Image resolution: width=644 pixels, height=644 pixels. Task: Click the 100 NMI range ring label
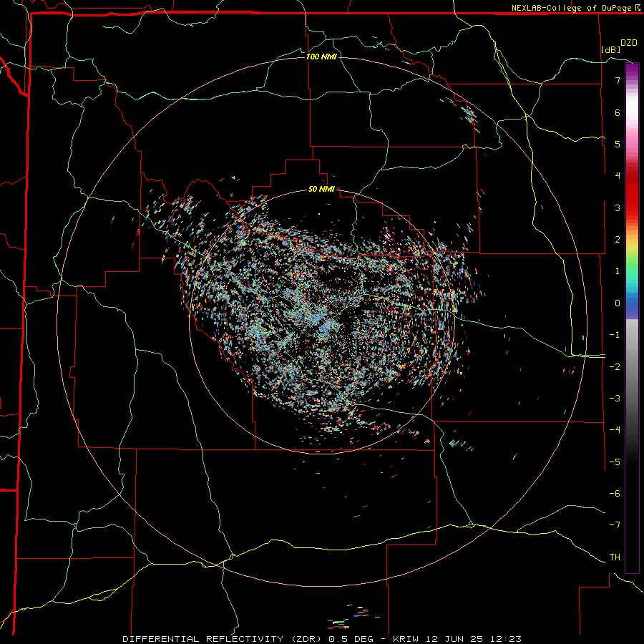[x=321, y=57]
